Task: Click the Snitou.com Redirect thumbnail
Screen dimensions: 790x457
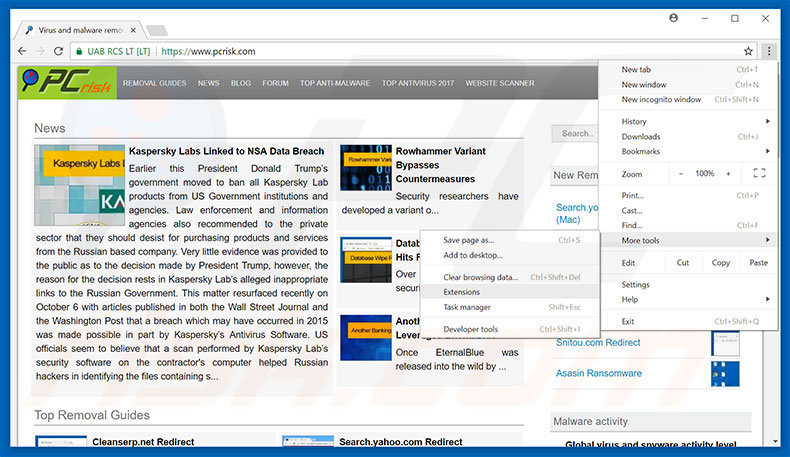Action: point(725,343)
